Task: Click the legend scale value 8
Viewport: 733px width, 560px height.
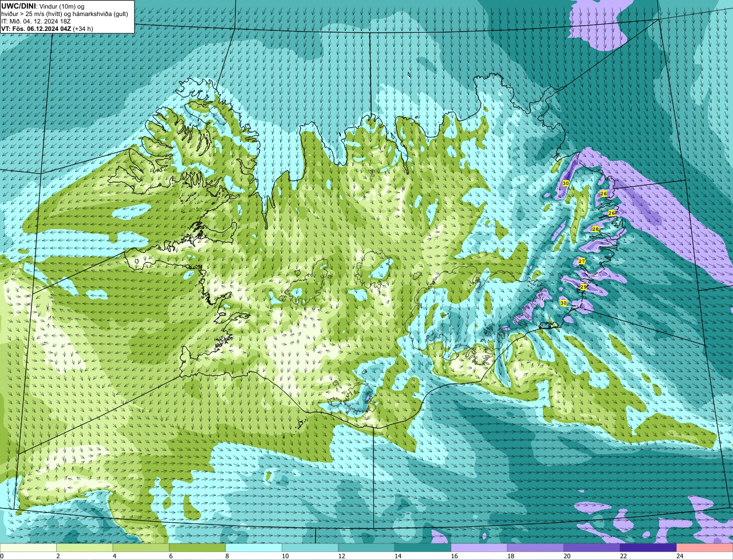Action: click(x=227, y=556)
